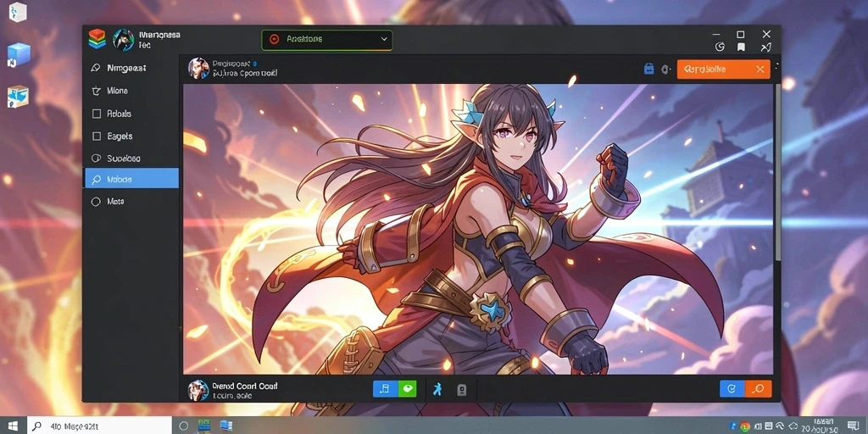
Task: Click the gray speaker icon near orange button
Action: click(x=666, y=70)
